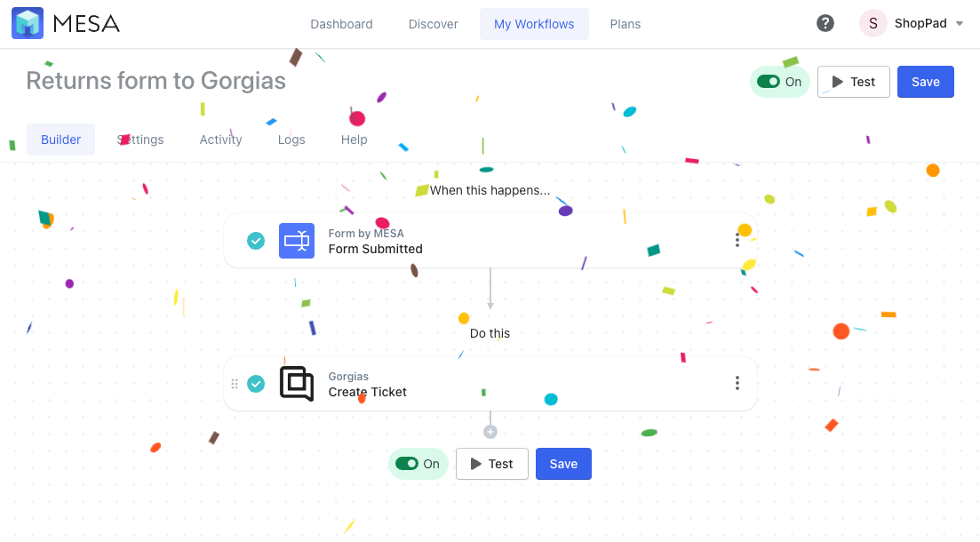Expand the ShopPad account dropdown arrow

click(960, 24)
